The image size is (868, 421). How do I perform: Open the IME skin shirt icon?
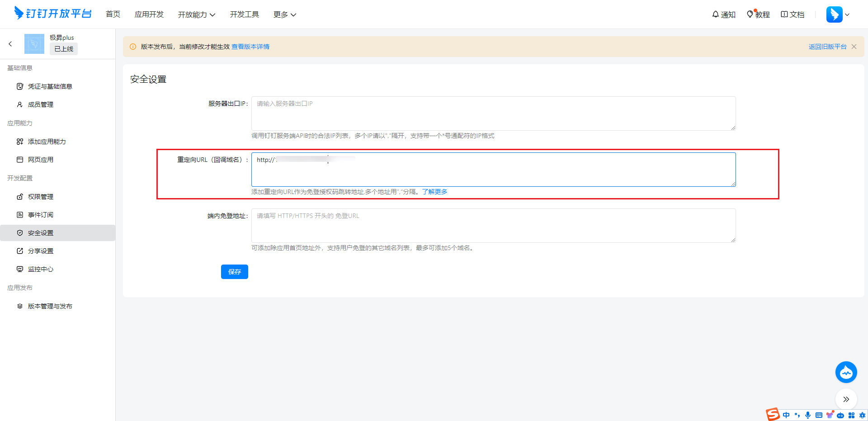(830, 415)
